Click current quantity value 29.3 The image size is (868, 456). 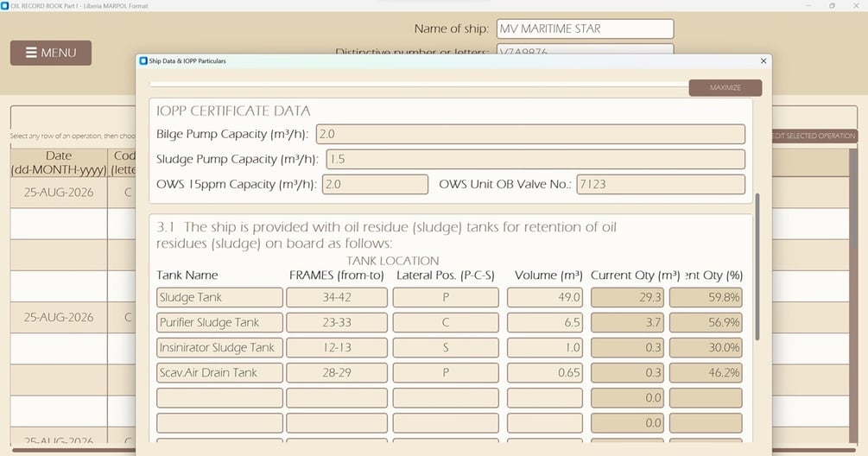tap(627, 297)
